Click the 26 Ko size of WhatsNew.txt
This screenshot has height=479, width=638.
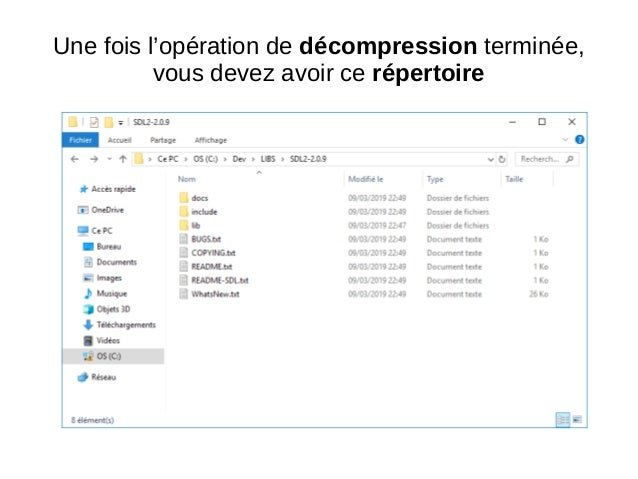pos(538,294)
